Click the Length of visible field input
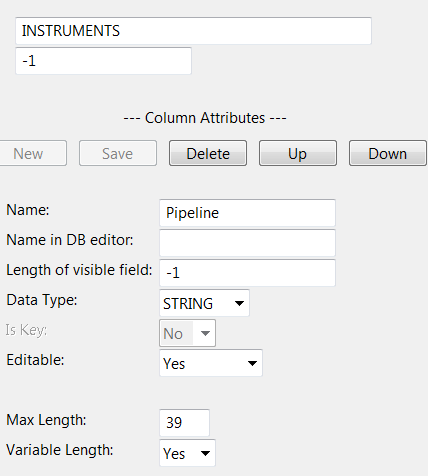This screenshot has height=476, width=428. tap(247, 273)
